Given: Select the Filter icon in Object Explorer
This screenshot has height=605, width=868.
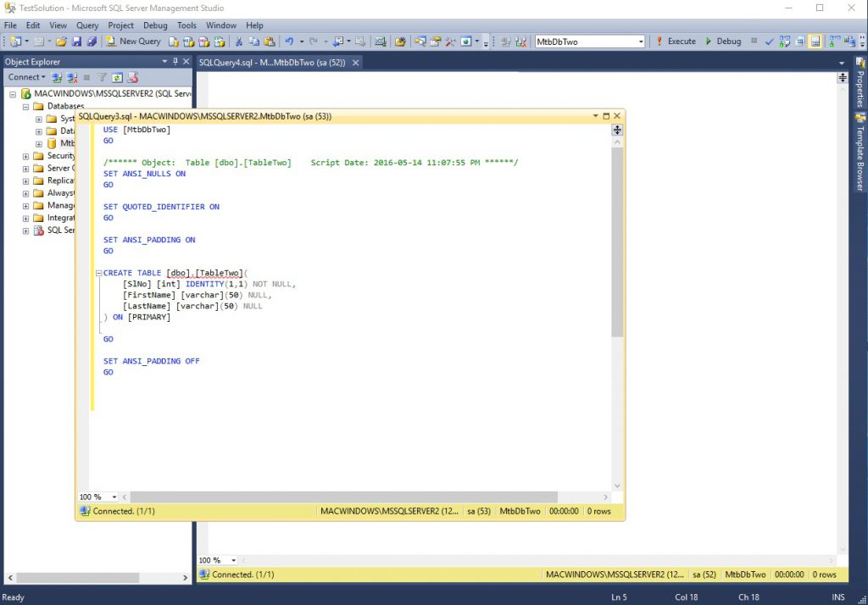Looking at the screenshot, I should click(x=103, y=77).
